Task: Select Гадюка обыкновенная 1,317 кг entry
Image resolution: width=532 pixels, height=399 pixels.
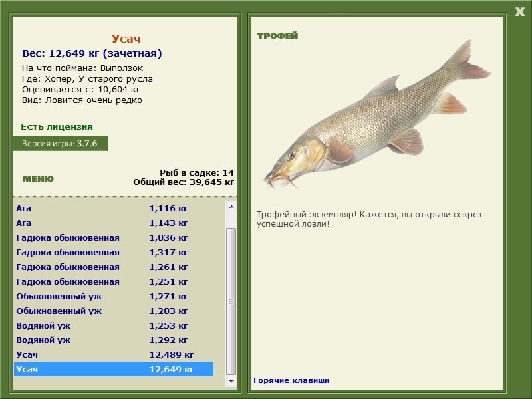Action: pyautogui.click(x=114, y=252)
